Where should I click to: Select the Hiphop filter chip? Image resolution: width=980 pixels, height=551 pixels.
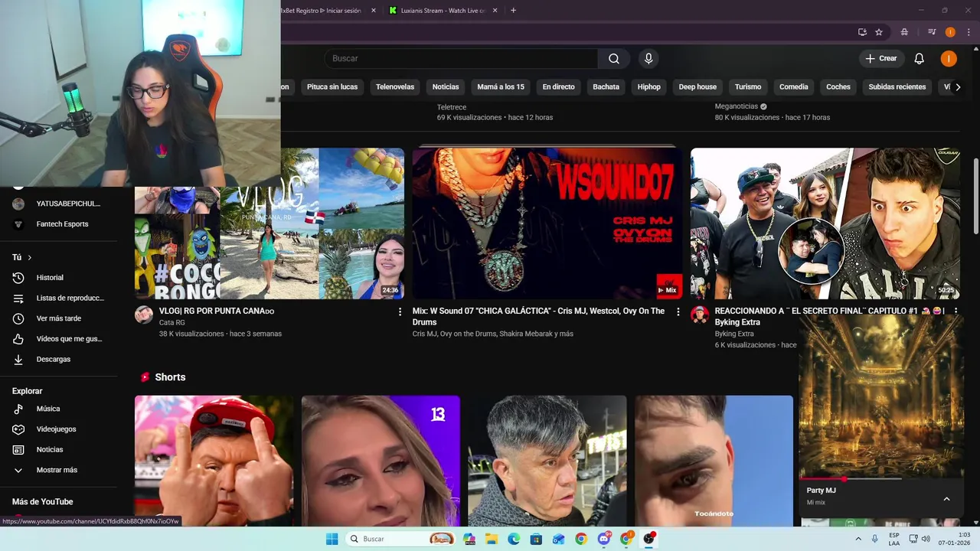point(649,87)
